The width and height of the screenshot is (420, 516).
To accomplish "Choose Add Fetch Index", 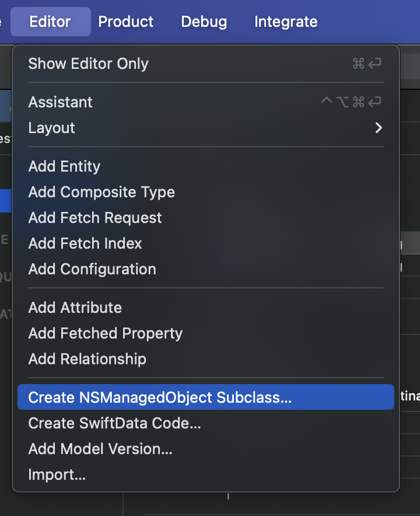I will coord(206,243).
